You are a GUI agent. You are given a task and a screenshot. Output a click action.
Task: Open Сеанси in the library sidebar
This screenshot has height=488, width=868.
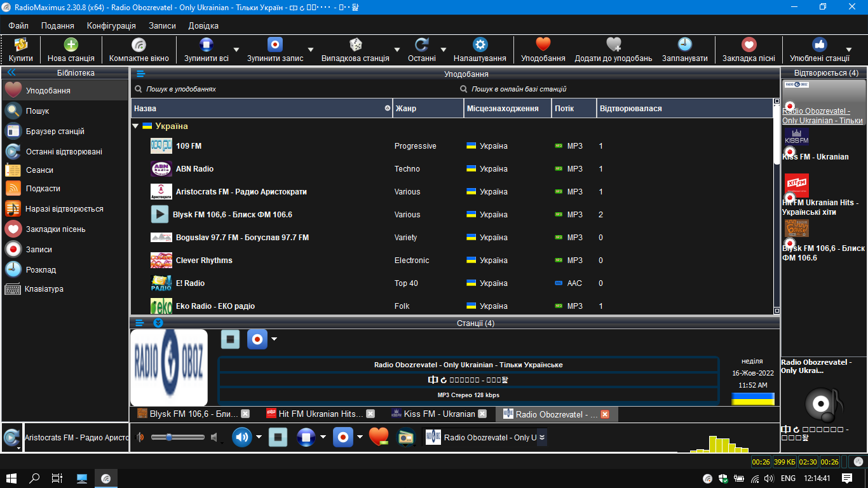pyautogui.click(x=65, y=170)
